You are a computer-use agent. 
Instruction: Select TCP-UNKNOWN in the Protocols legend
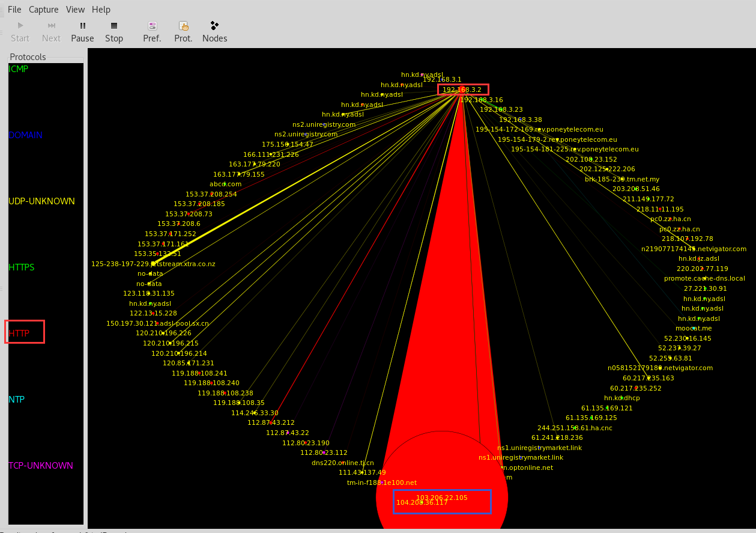[x=41, y=466]
